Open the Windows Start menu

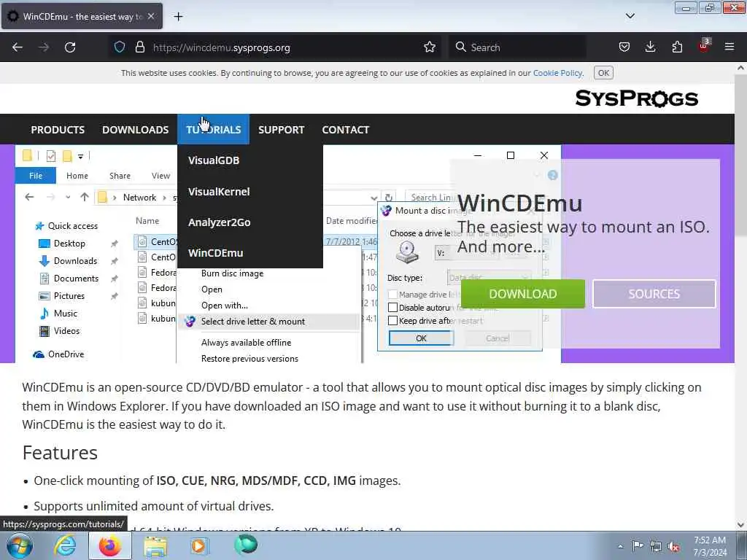point(20,545)
